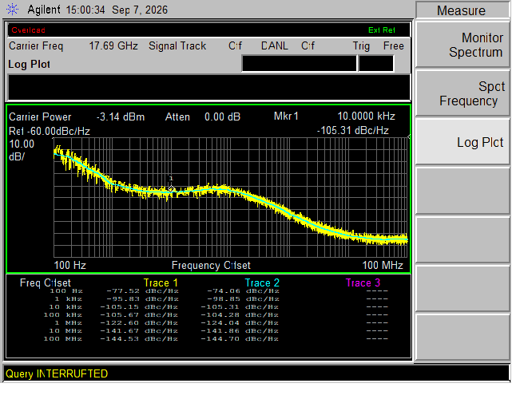Click Trace 2 value -144.70 dBc/Hz
This screenshot has width=532, height=399.
[240, 338]
